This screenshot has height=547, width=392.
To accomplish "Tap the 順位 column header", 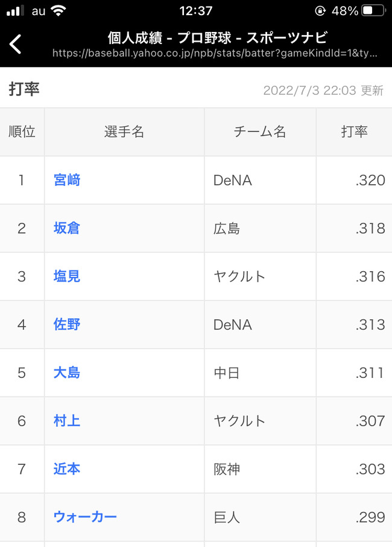I will pyautogui.click(x=22, y=132).
